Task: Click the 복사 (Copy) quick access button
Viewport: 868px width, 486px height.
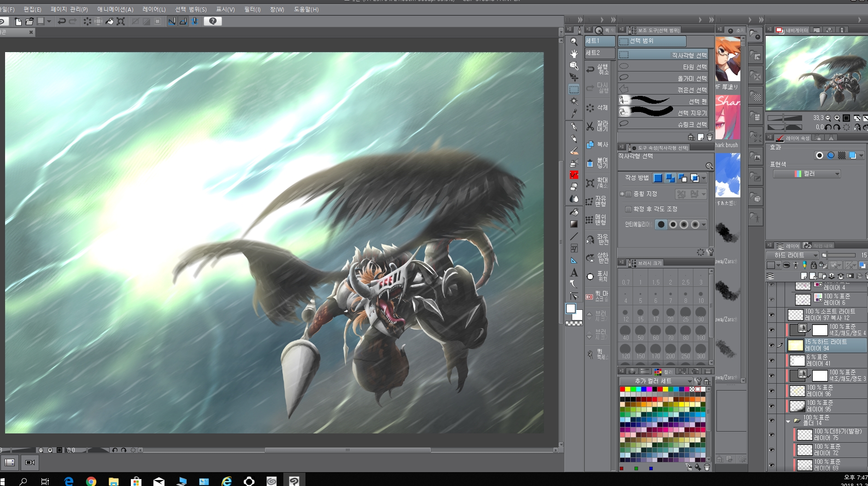Action: click(598, 144)
